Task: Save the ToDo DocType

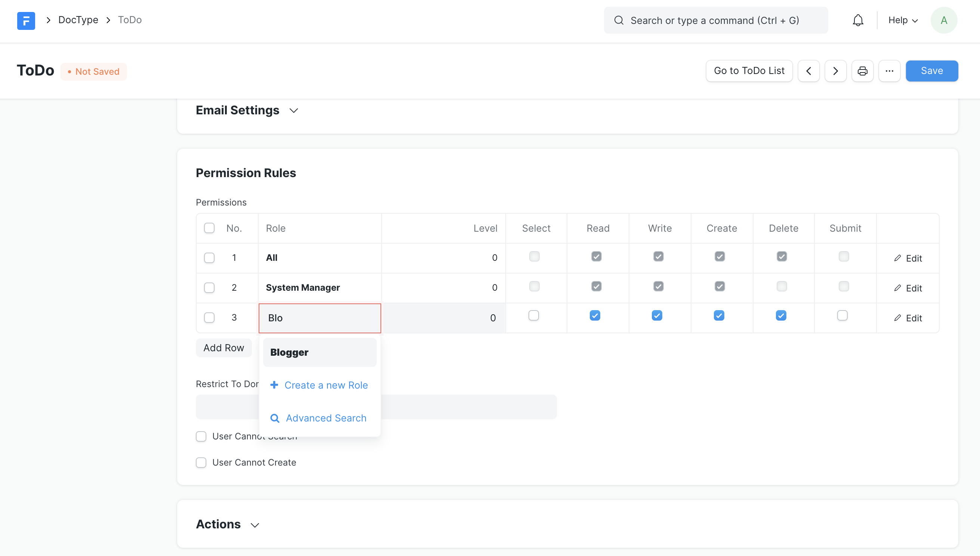Action: coord(932,71)
